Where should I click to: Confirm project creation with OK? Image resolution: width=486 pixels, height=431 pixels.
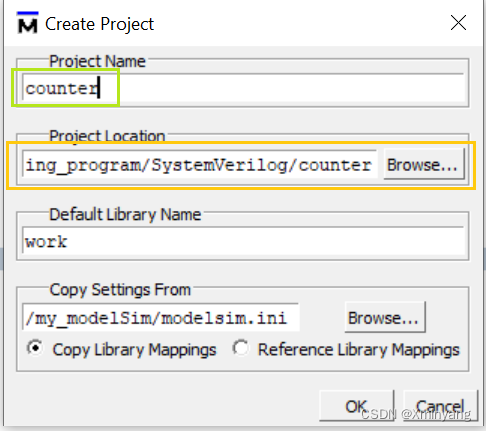[357, 406]
